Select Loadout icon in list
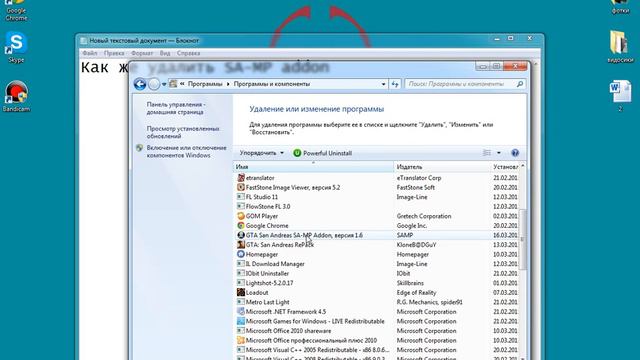The height and width of the screenshot is (360, 640). (241, 293)
